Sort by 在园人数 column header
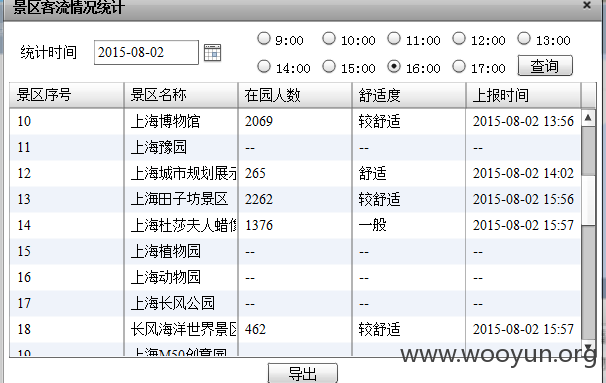606x383 pixels. coord(295,95)
